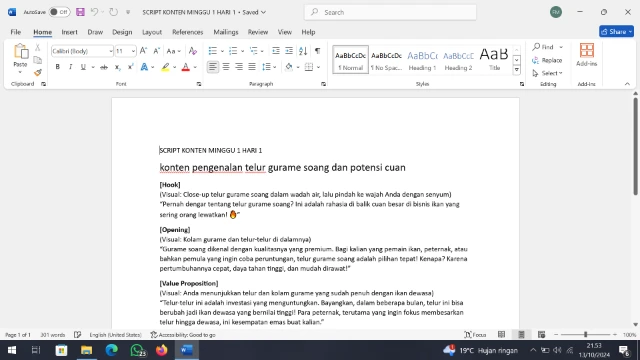Click the Save icon in title bar
640x360 pixels.
(x=80, y=12)
